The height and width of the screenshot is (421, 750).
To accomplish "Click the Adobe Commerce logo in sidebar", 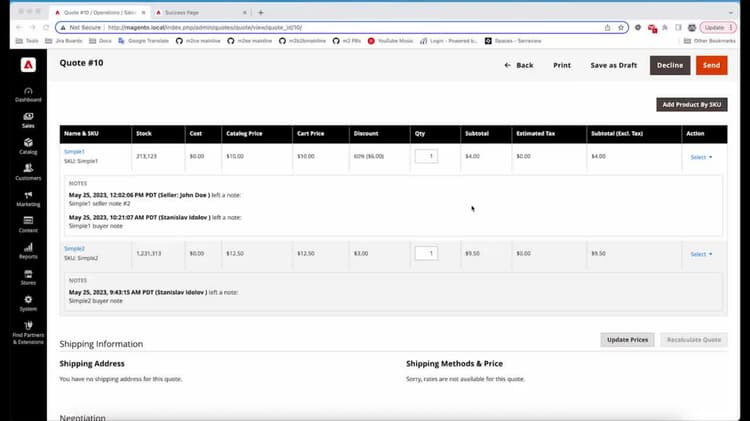I will click(28, 65).
